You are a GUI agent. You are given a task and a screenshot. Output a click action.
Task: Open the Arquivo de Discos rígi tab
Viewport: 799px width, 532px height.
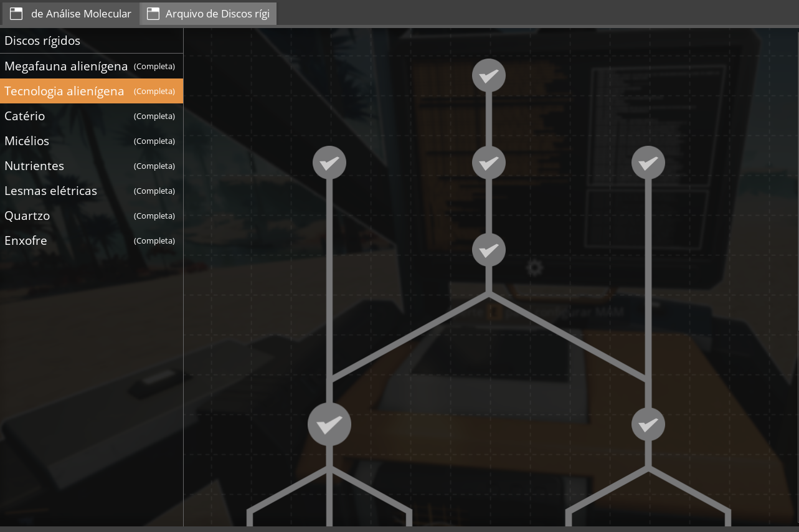[208, 13]
